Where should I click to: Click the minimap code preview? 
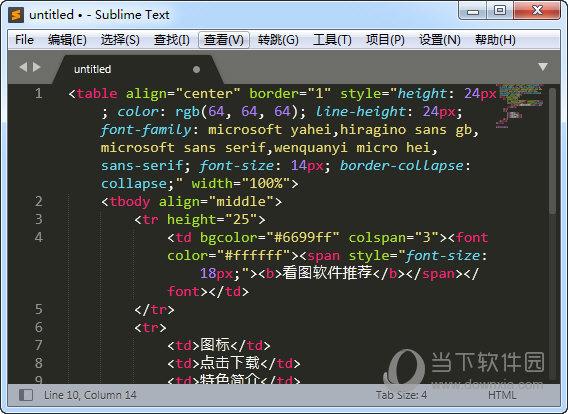tap(521, 106)
